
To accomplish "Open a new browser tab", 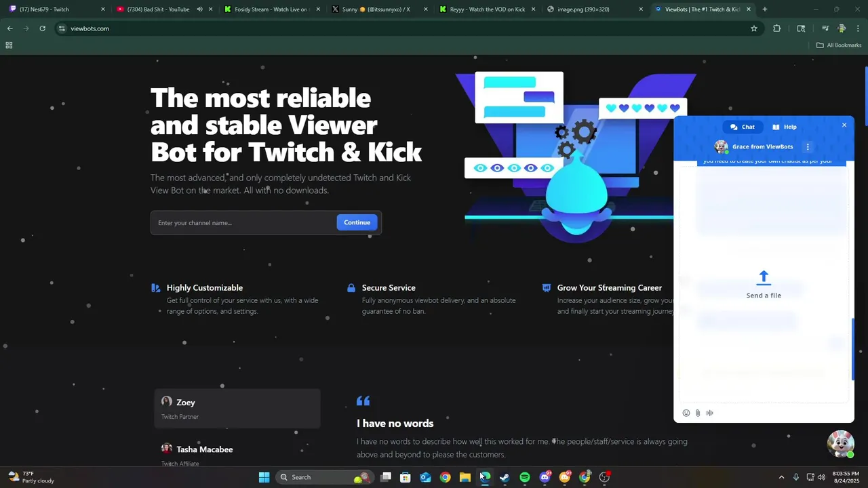I will (765, 9).
